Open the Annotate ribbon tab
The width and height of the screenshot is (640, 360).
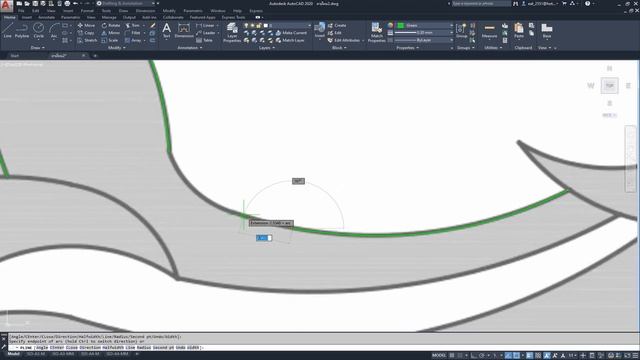(46, 18)
